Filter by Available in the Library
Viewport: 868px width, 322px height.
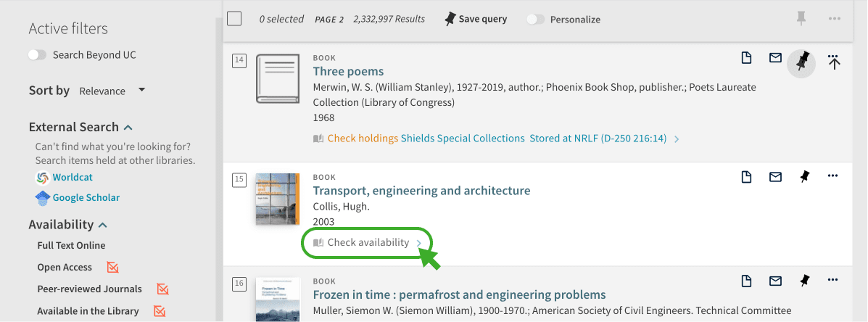[x=88, y=311]
